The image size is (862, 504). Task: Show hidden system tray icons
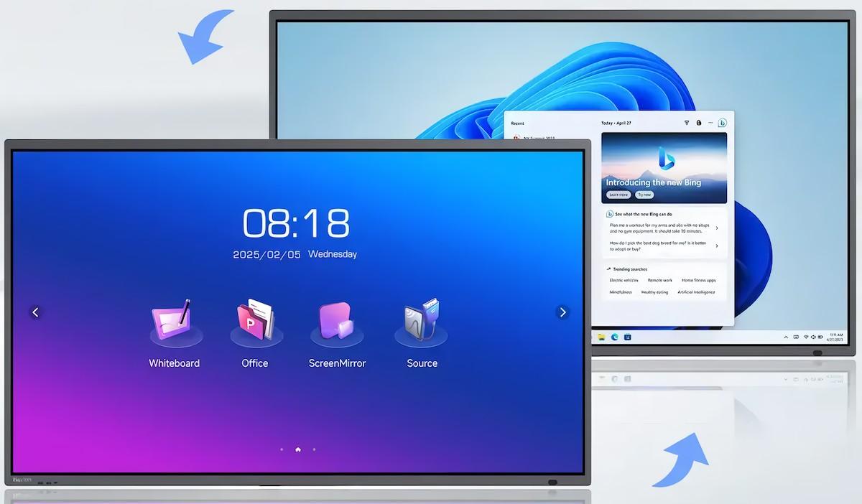[786, 337]
